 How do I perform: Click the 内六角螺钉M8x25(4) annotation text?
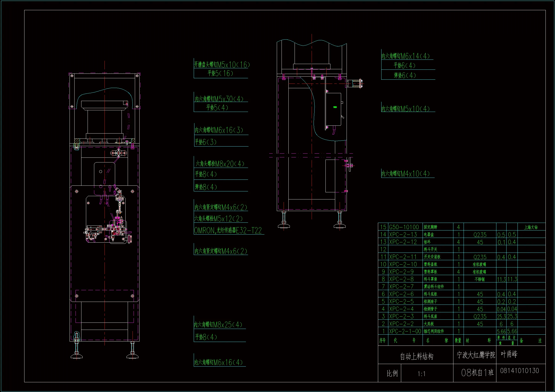(x=218, y=324)
